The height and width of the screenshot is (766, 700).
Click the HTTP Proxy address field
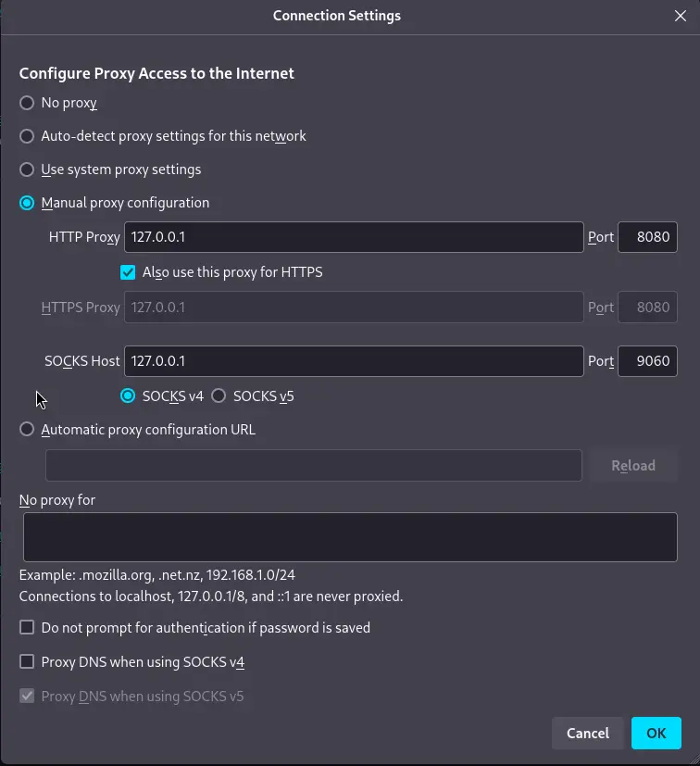[x=353, y=237]
